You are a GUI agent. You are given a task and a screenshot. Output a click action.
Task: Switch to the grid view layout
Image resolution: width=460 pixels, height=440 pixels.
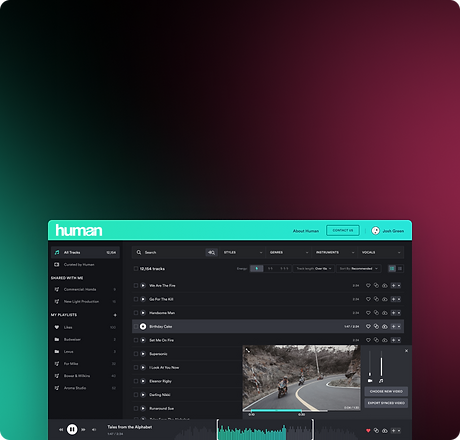click(x=392, y=268)
